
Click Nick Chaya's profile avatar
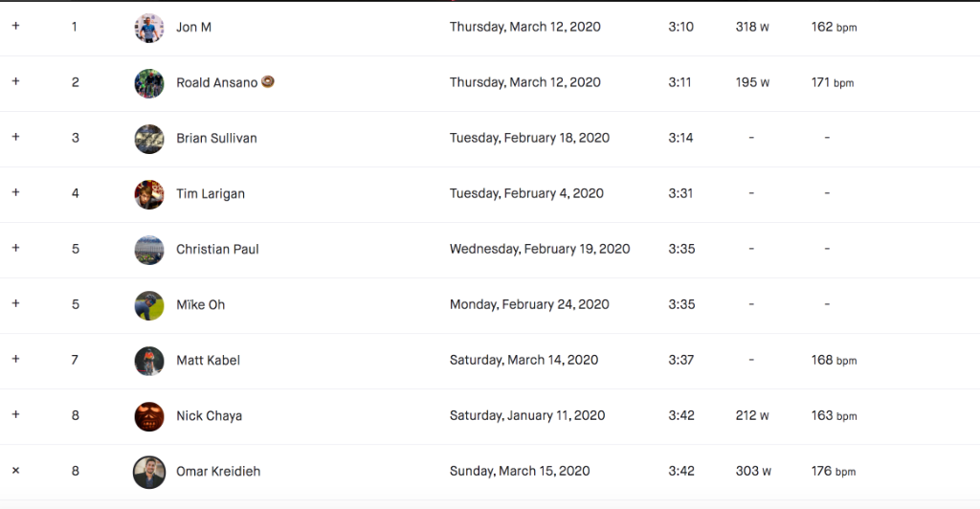click(x=149, y=416)
